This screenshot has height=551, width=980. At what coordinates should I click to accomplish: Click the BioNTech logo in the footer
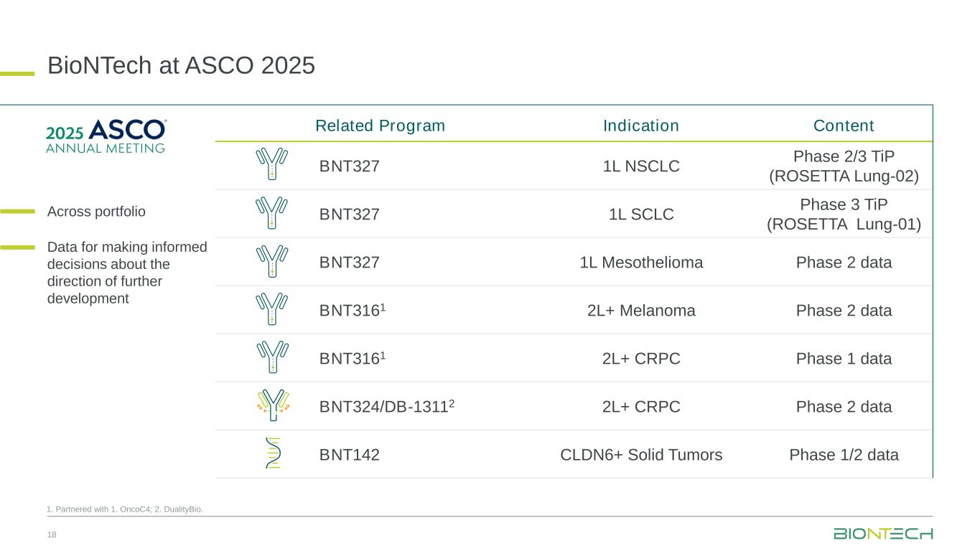[883, 534]
